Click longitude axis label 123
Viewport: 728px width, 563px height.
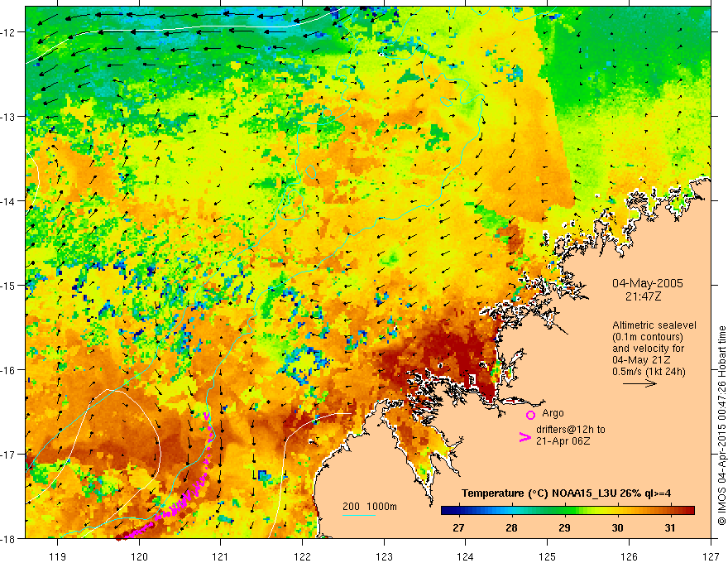point(384,556)
